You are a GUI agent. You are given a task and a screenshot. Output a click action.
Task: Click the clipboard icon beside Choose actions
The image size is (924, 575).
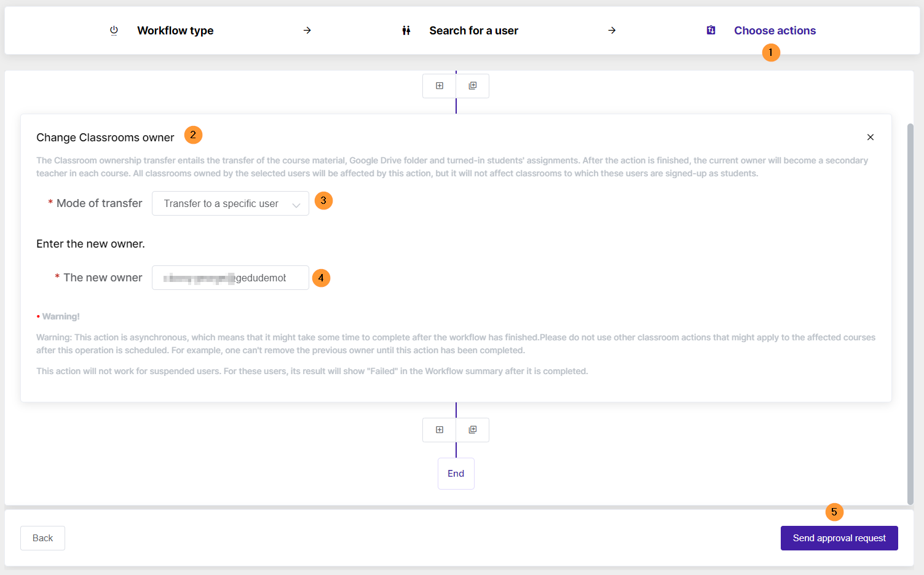711,30
